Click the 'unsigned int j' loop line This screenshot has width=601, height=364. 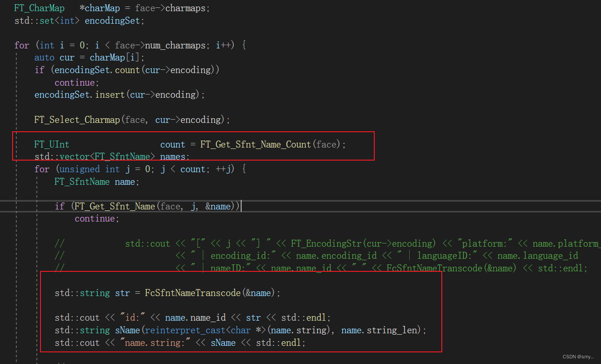click(x=140, y=169)
